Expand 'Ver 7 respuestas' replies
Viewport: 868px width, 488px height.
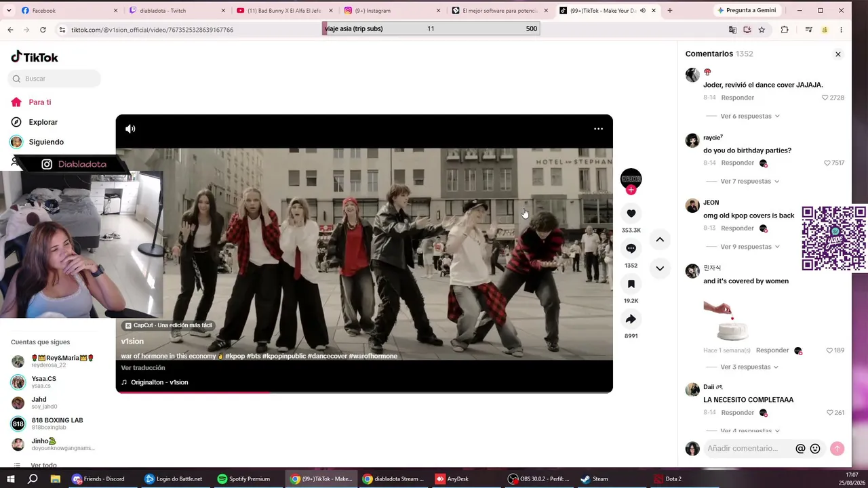(750, 182)
